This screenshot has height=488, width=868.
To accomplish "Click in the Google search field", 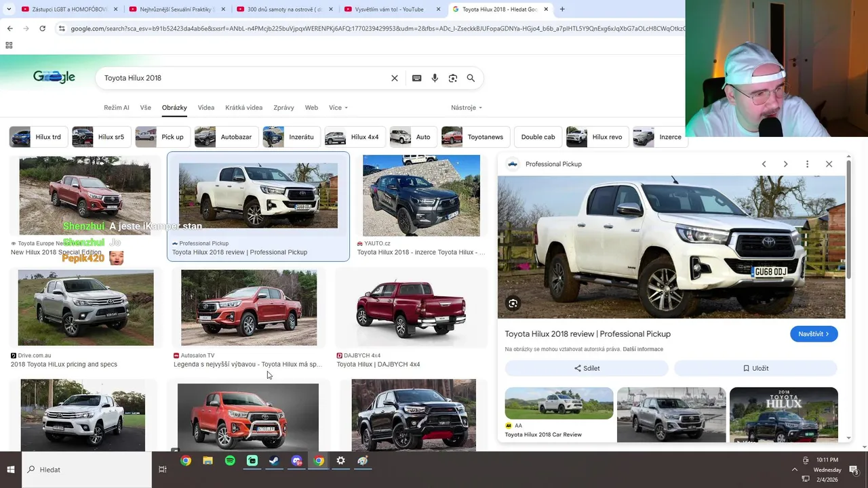I will [244, 78].
